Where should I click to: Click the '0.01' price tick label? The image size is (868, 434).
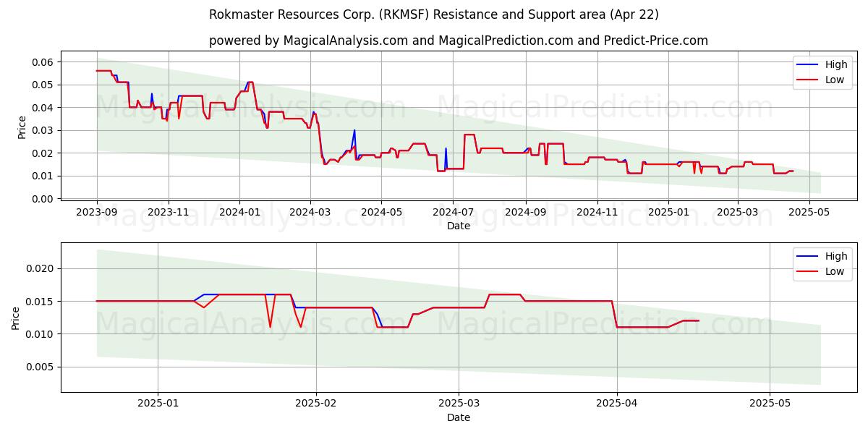pyautogui.click(x=44, y=176)
